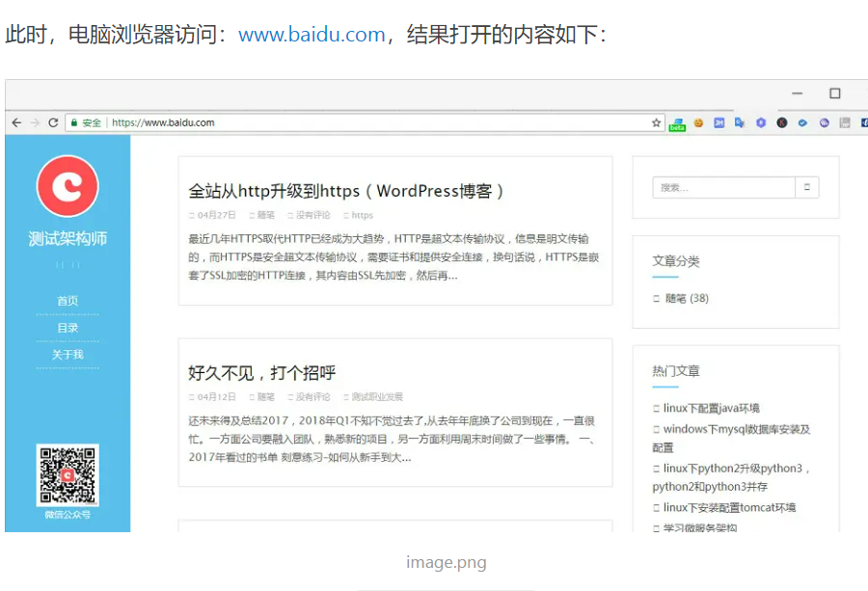Minimize the browser window
This screenshot has width=868, height=591.
pyautogui.click(x=798, y=94)
